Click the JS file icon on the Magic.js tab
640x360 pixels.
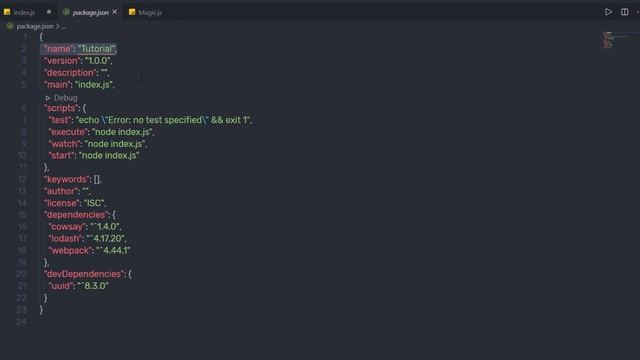[x=132, y=12]
